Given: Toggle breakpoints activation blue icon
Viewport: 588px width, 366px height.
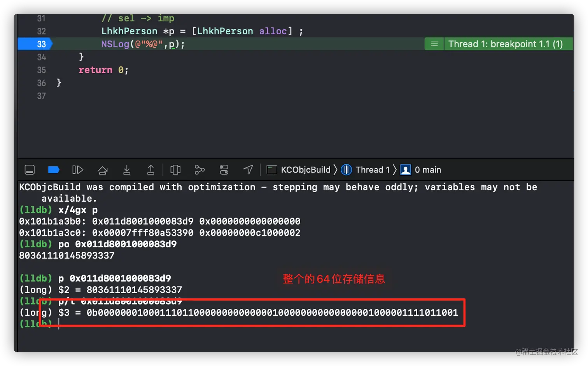Looking at the screenshot, I should click(x=53, y=170).
